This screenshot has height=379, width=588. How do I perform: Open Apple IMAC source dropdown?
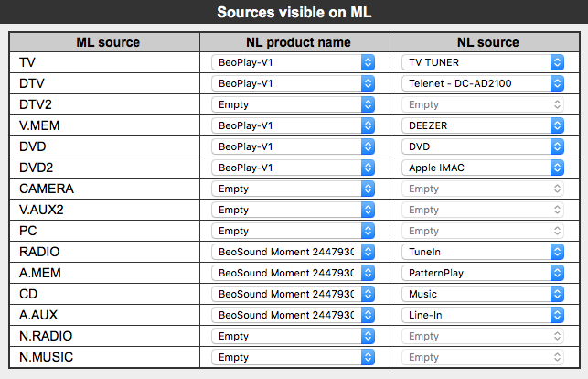pos(483,168)
